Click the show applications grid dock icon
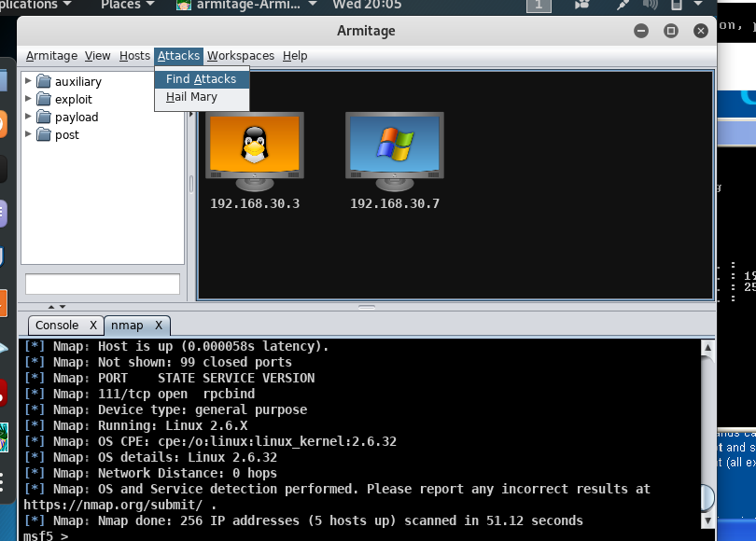Screen dimensions: 756x541 point(2,481)
